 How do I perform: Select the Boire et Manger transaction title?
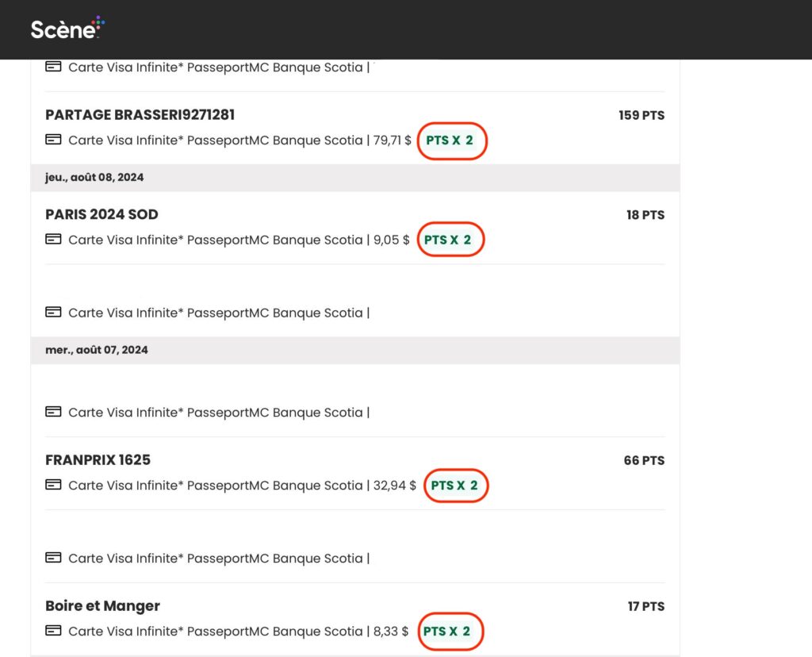pyautogui.click(x=102, y=606)
